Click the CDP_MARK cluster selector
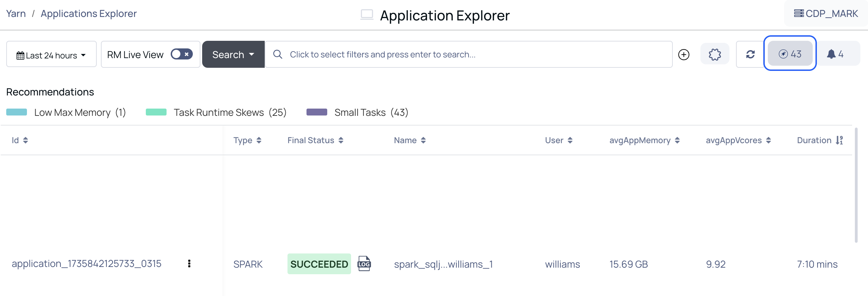 pyautogui.click(x=826, y=13)
